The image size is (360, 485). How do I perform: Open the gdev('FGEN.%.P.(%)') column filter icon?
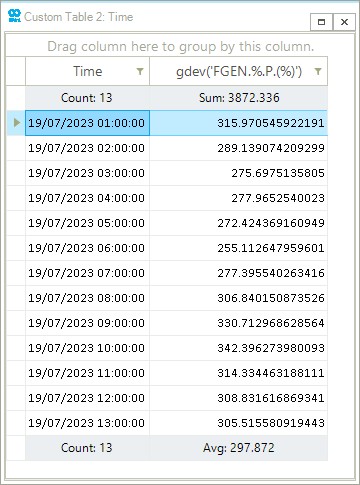318,71
